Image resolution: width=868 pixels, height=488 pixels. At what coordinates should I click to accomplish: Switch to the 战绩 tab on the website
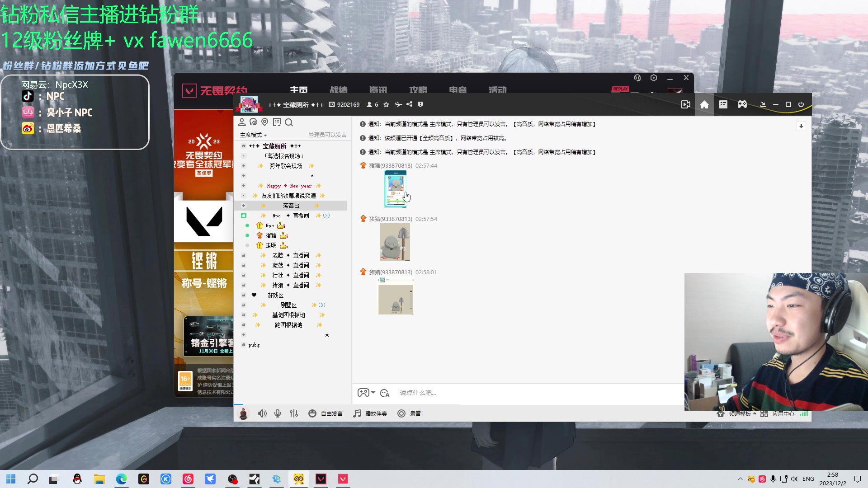coord(339,90)
